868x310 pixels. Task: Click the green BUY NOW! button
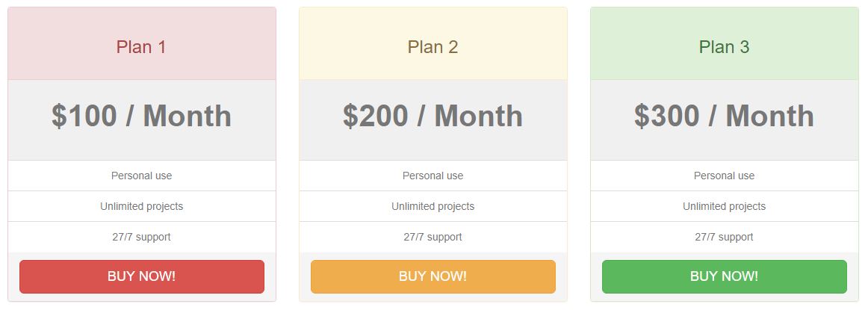724,276
